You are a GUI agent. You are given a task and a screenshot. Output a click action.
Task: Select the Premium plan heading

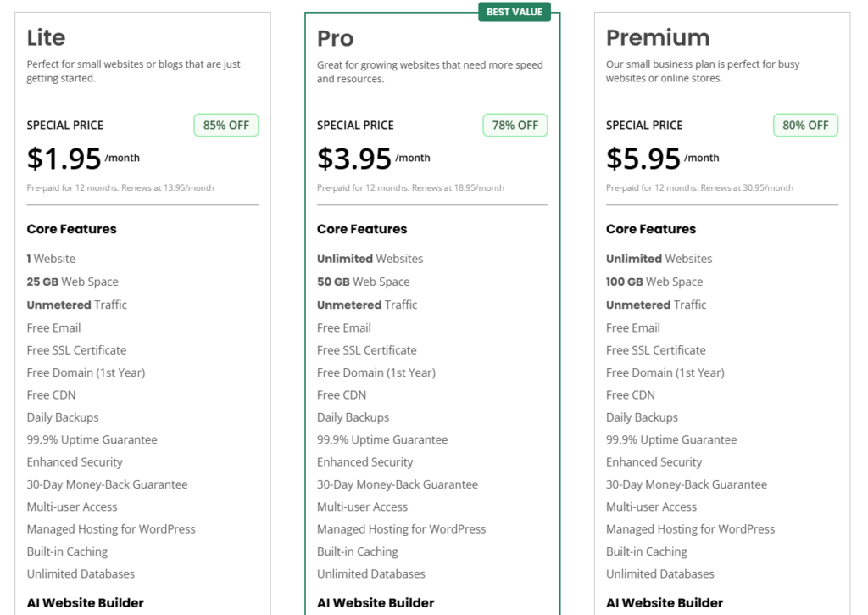pyautogui.click(x=658, y=37)
